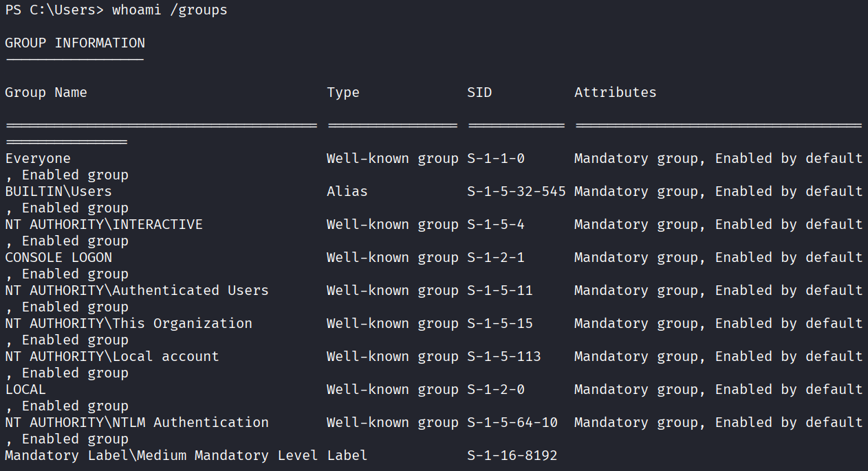Click NT AUTHORITY\NTLM Authentication entry

point(137,423)
